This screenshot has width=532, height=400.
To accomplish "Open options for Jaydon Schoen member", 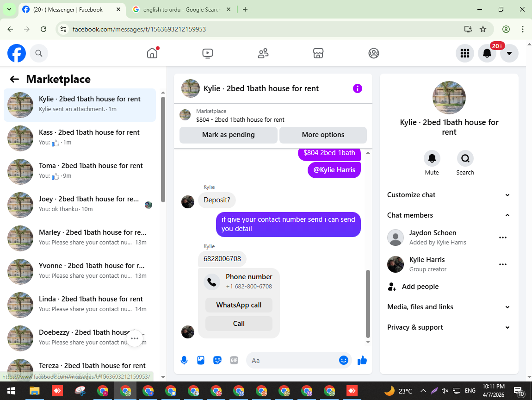I will [503, 237].
